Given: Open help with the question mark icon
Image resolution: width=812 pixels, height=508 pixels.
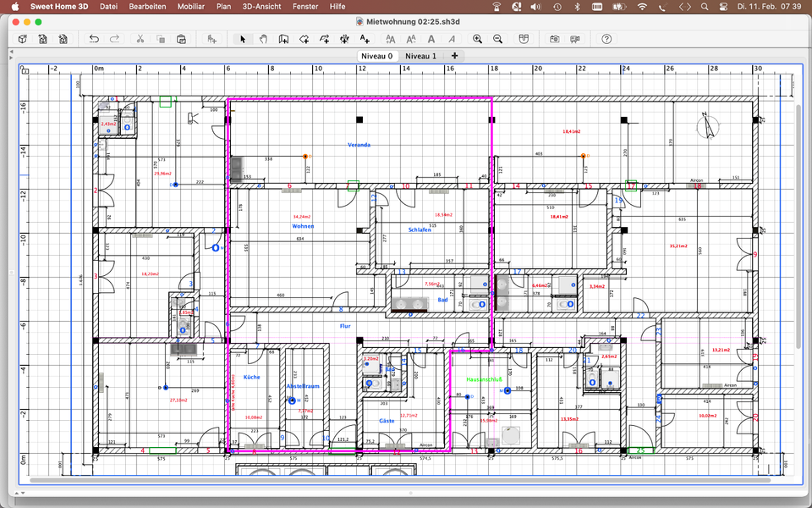Looking at the screenshot, I should (x=606, y=39).
